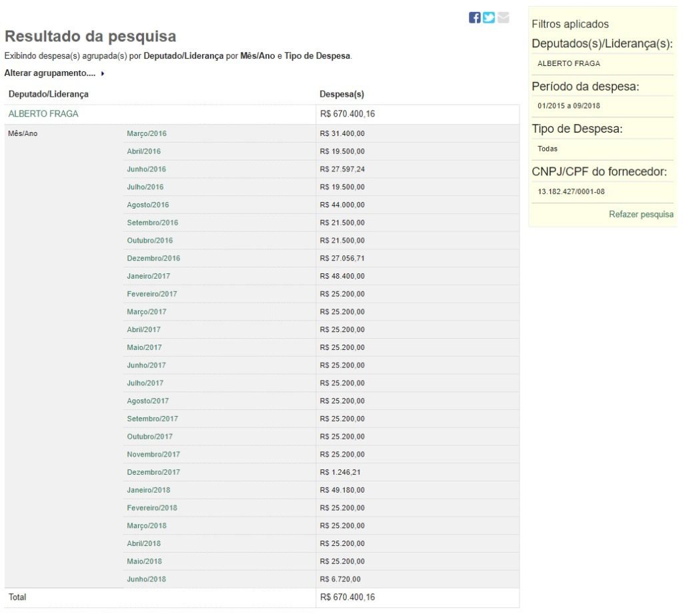Open Abril/2016 expenses

coord(144,151)
